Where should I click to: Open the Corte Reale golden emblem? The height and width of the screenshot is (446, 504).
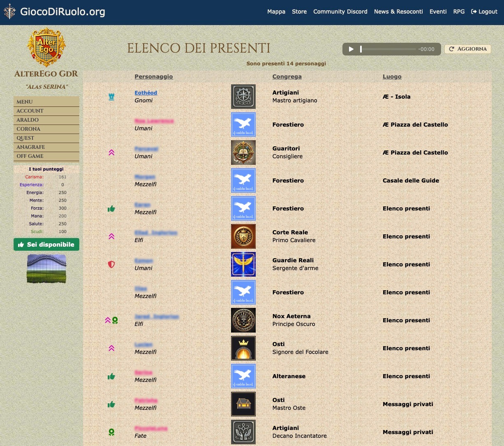(x=243, y=236)
